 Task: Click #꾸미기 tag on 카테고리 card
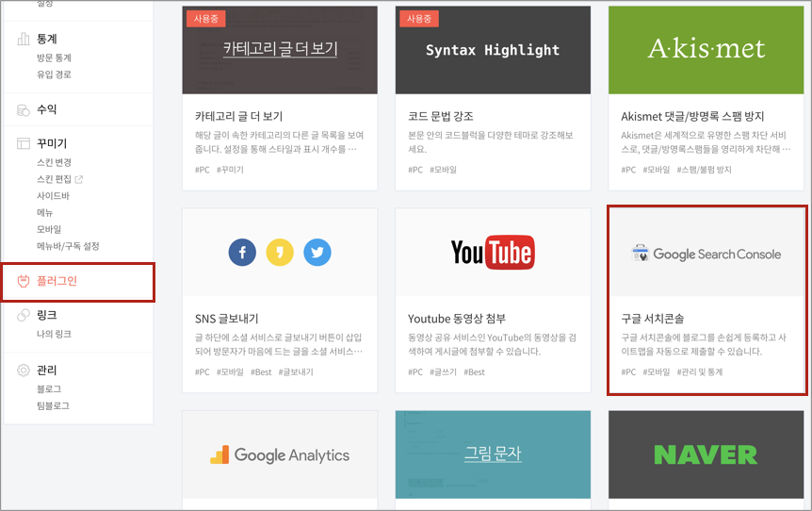click(x=230, y=170)
